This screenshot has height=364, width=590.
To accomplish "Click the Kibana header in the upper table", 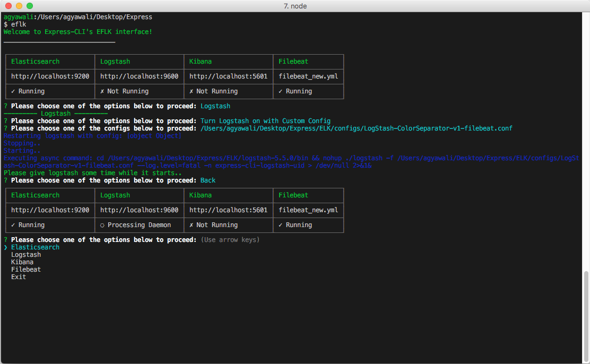I will 200,62.
